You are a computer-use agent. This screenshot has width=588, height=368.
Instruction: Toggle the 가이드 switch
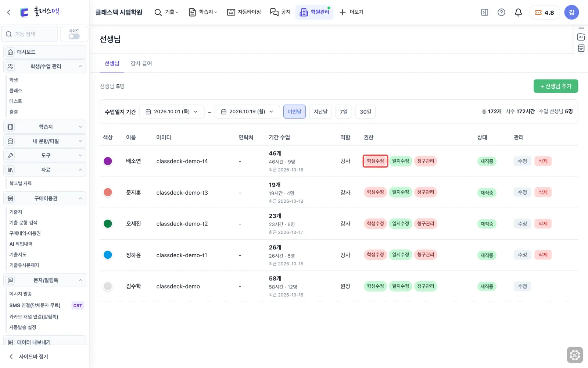coord(74,36)
